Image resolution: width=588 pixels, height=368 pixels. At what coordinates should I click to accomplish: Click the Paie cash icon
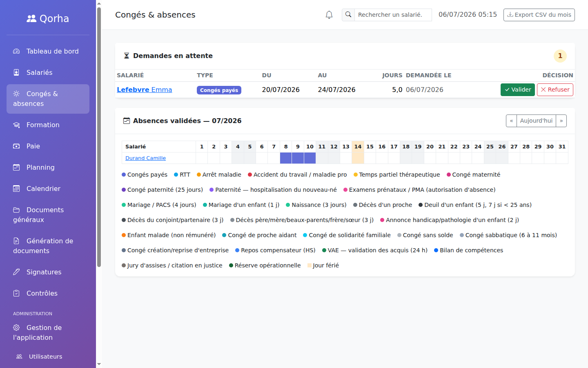16,146
